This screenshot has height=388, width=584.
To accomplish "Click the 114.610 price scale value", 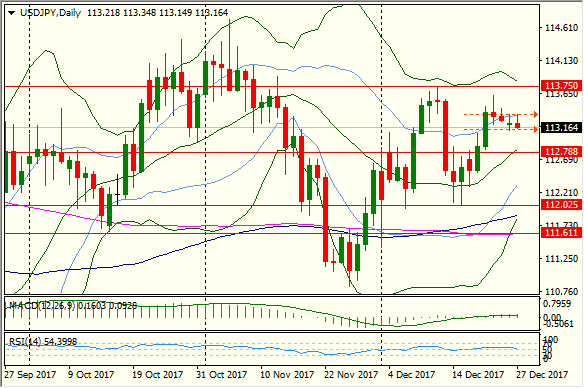I will pyautogui.click(x=562, y=28).
